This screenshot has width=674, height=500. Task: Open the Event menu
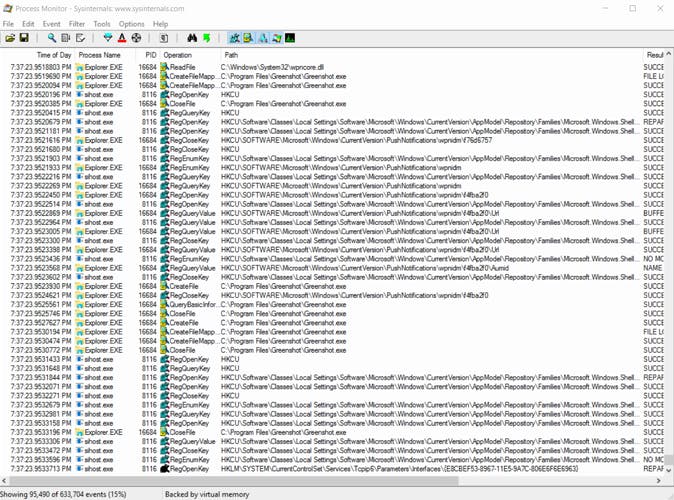(x=51, y=24)
